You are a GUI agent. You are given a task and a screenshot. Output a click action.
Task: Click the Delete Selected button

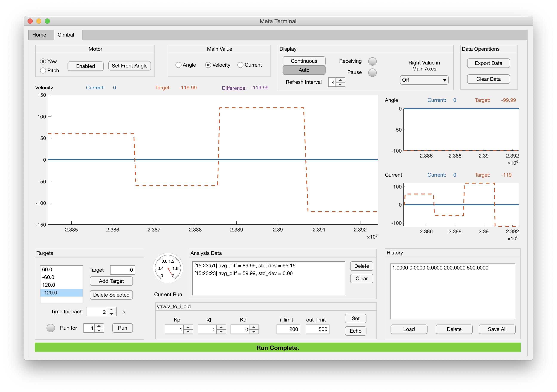[x=111, y=295]
